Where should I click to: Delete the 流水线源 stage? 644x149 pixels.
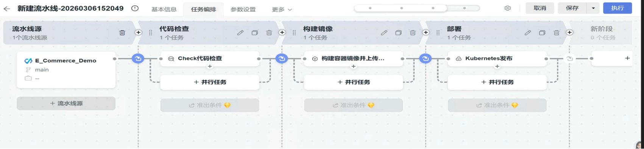[x=122, y=33]
